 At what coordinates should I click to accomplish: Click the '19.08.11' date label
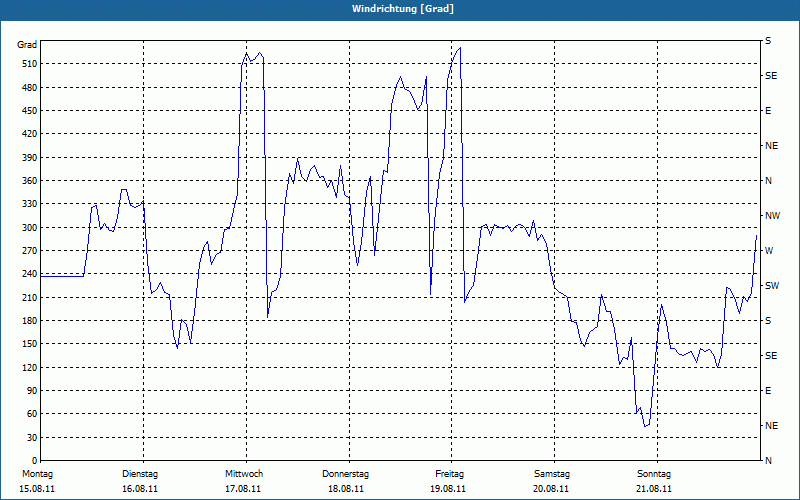click(x=448, y=489)
